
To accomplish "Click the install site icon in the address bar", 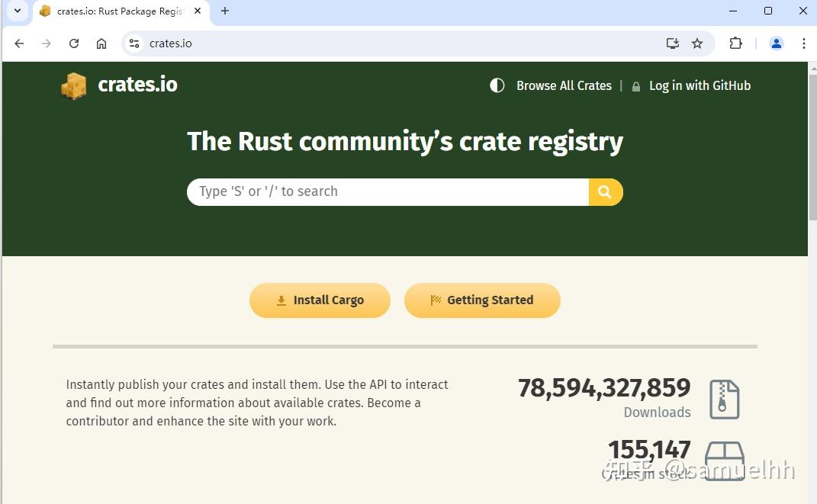I will tap(672, 43).
